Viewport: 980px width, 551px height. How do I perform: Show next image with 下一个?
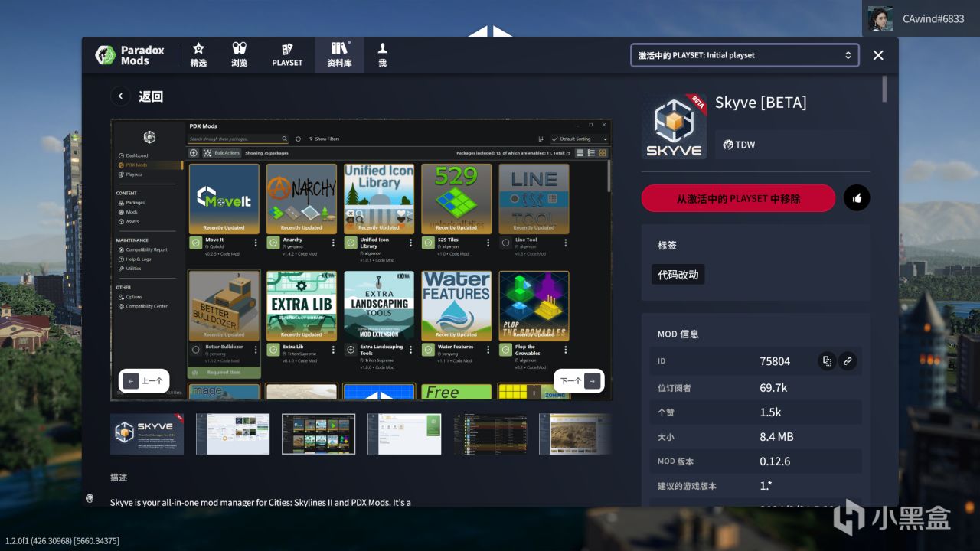(579, 380)
